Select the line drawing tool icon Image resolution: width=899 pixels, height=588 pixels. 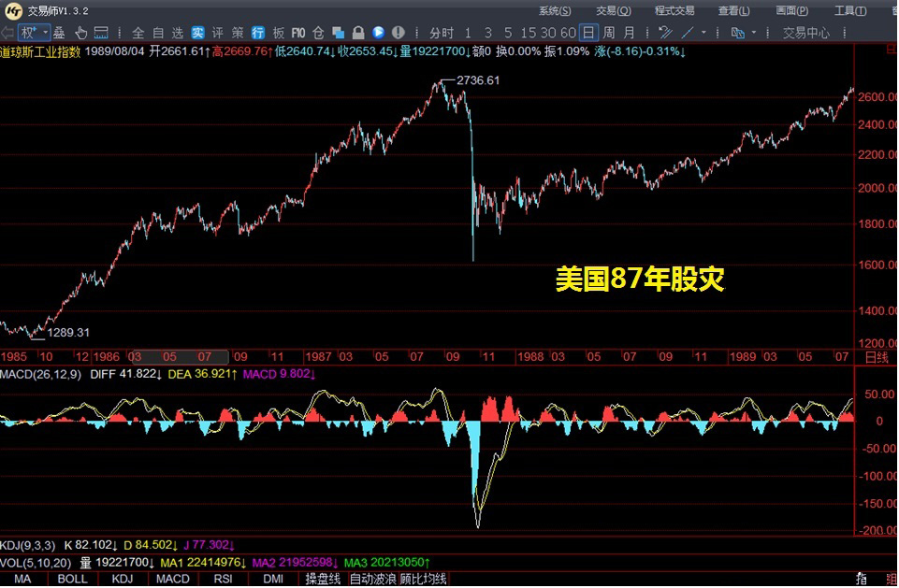[689, 33]
